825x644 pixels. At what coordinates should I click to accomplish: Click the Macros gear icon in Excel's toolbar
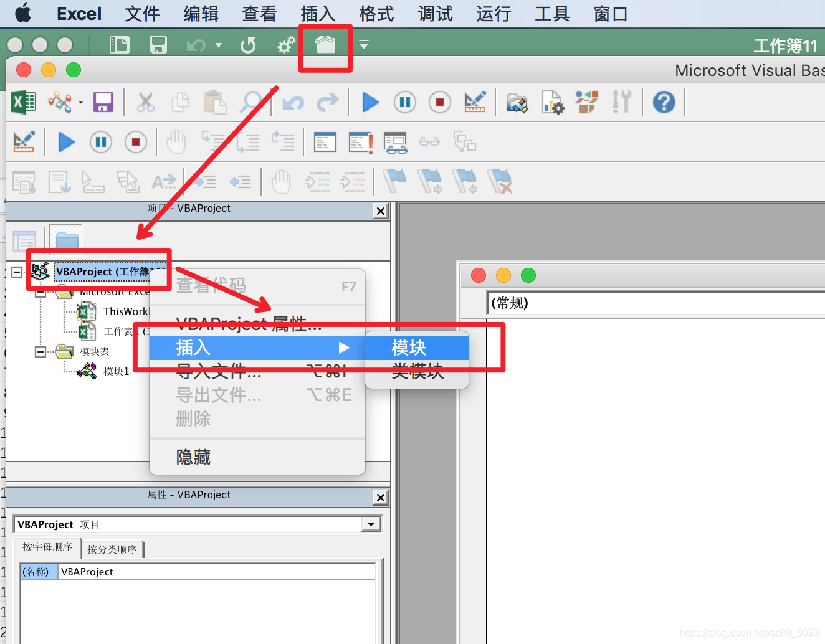click(x=286, y=45)
